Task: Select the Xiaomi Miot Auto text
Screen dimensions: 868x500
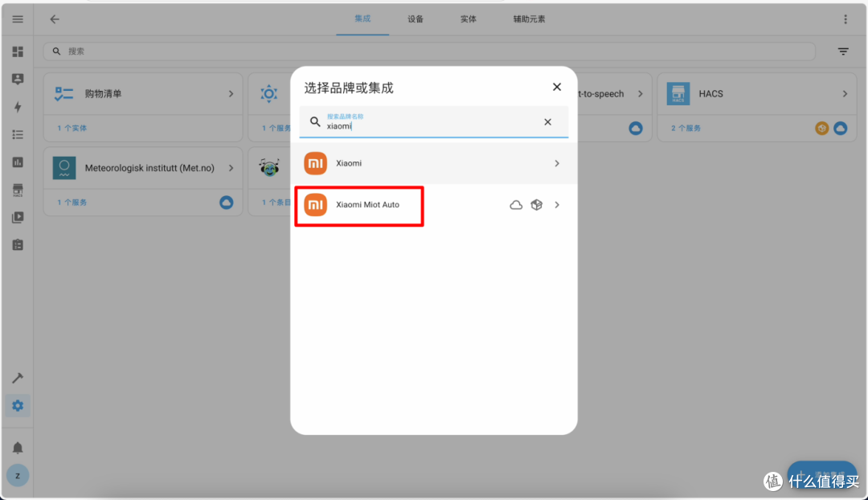Action: [x=367, y=205]
